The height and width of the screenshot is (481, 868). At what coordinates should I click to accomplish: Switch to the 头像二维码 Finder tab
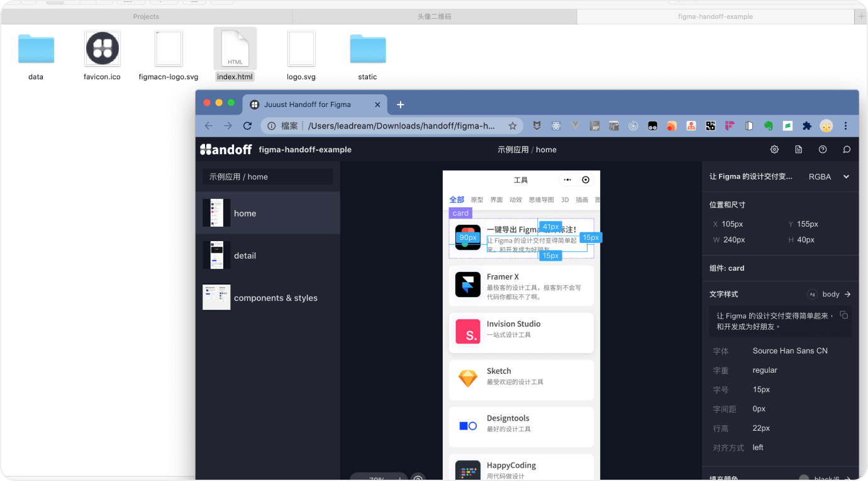(434, 16)
